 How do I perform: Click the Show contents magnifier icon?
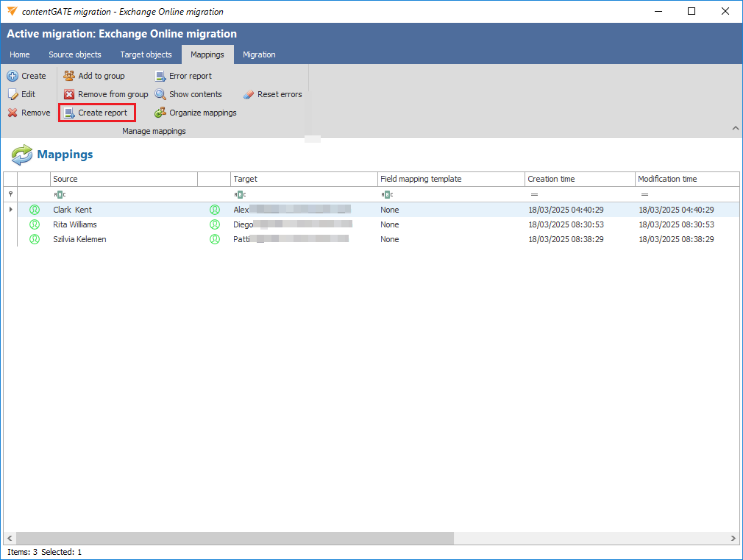pyautogui.click(x=160, y=94)
